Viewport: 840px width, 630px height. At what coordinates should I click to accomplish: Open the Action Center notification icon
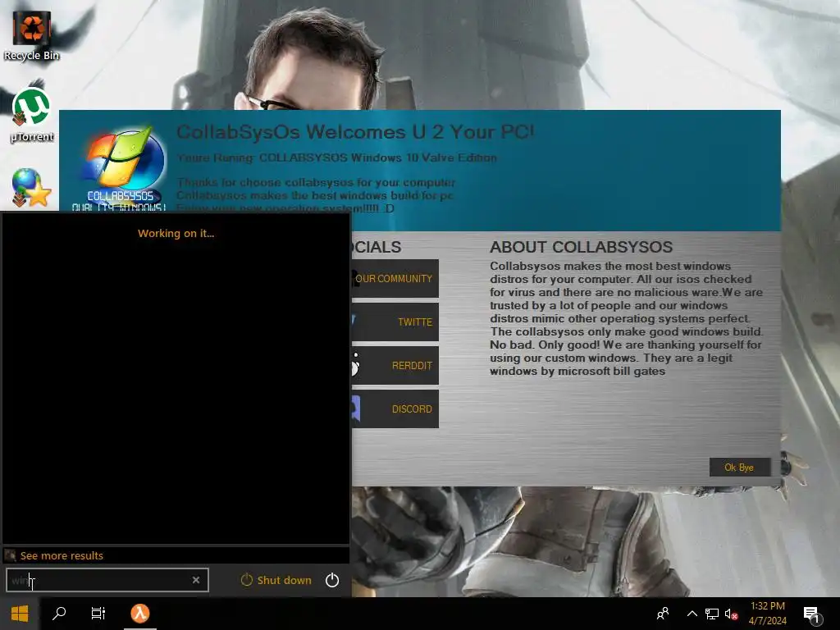pos(812,614)
